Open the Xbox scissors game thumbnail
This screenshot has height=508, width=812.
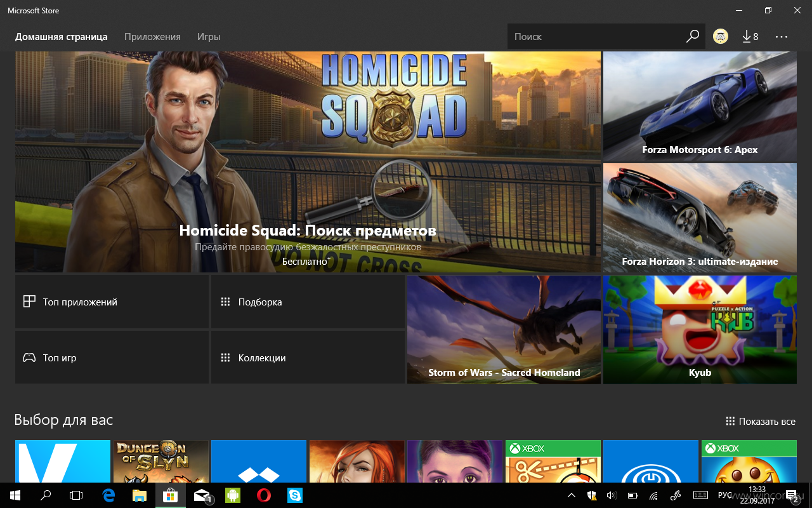[553, 461]
